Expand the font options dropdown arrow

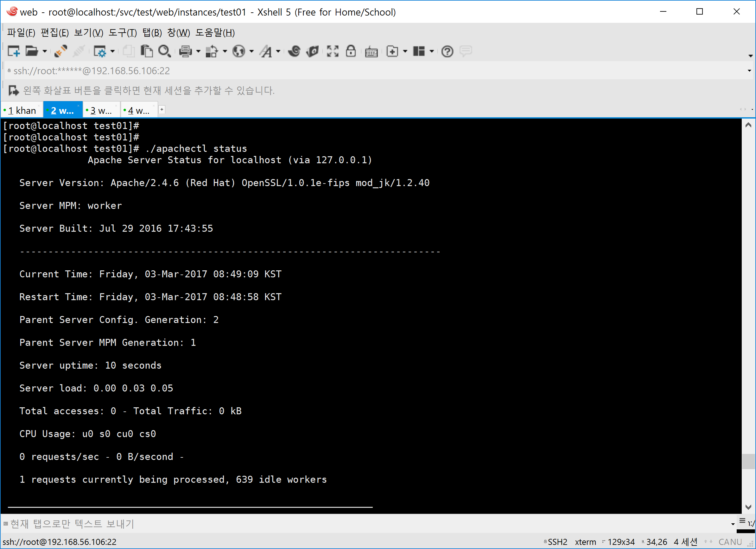[278, 51]
